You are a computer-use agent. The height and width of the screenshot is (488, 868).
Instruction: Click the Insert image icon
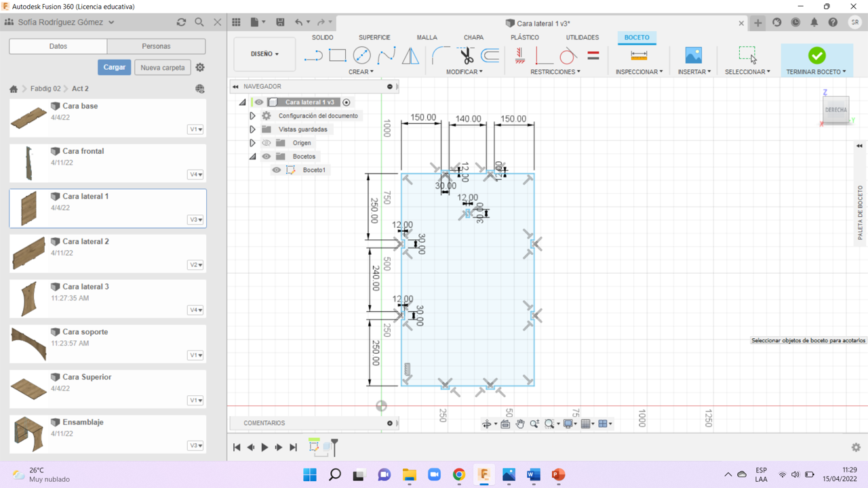tap(693, 56)
